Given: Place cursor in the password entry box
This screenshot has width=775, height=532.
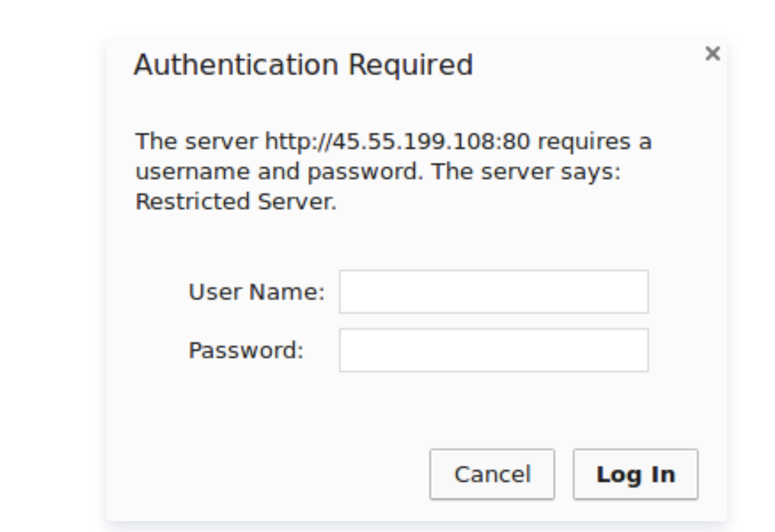Looking at the screenshot, I should click(x=493, y=350).
